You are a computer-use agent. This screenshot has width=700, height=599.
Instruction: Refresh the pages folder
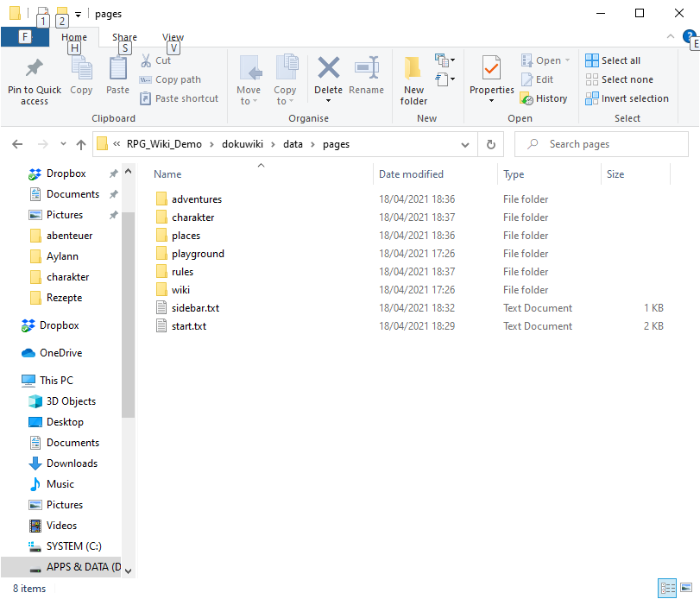tap(490, 144)
